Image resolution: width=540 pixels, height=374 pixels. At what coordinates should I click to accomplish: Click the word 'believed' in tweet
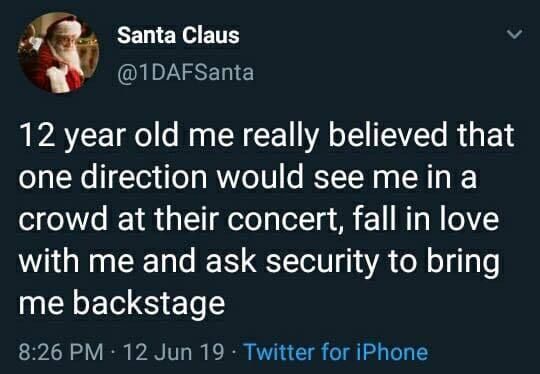click(x=387, y=135)
